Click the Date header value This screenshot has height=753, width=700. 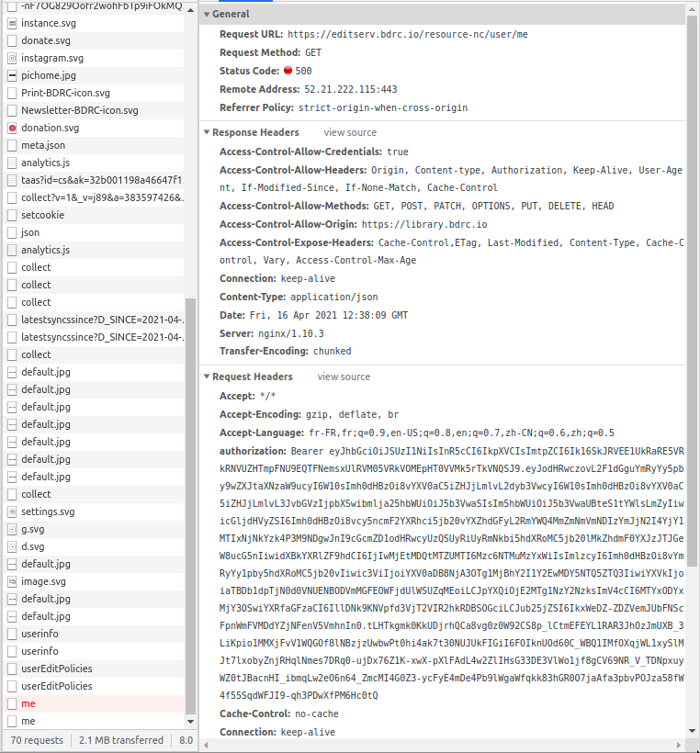[x=329, y=315]
